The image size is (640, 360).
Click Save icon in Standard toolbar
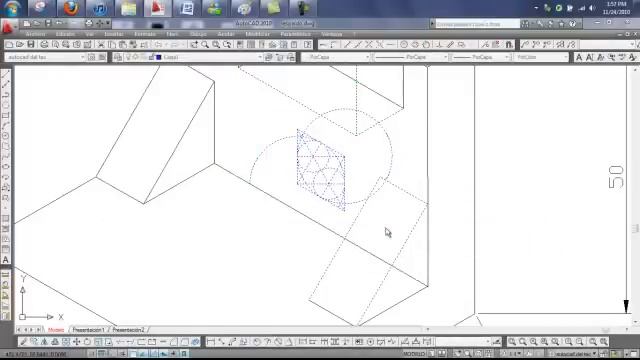pos(31,44)
